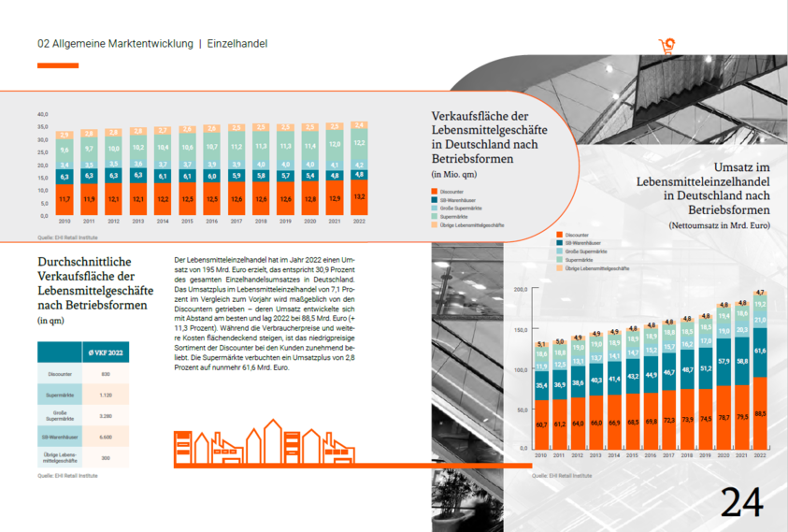Click bar label '21,0' in 2022 Umsatz bar

pyautogui.click(x=760, y=320)
